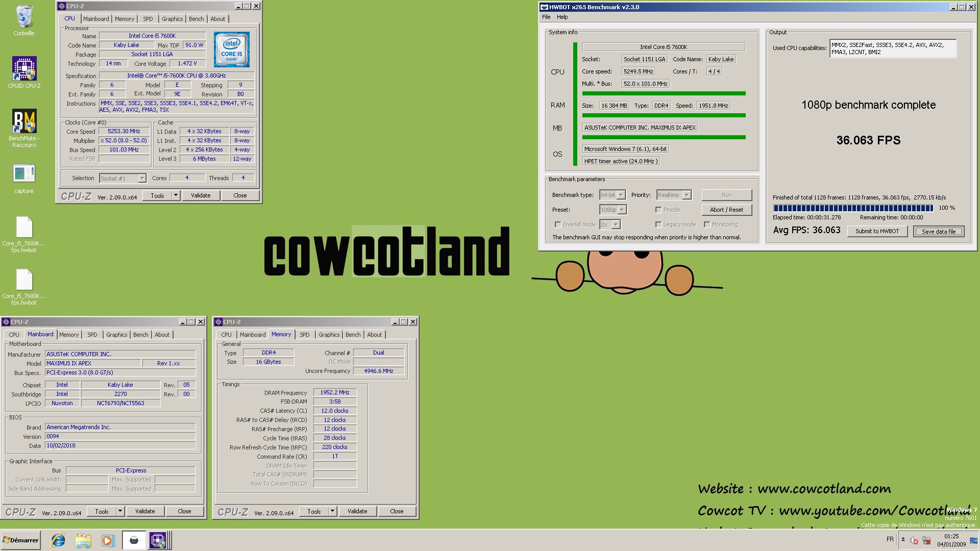Image resolution: width=980 pixels, height=551 pixels.
Task: Click the disconnected network tray icon
Action: tap(926, 540)
